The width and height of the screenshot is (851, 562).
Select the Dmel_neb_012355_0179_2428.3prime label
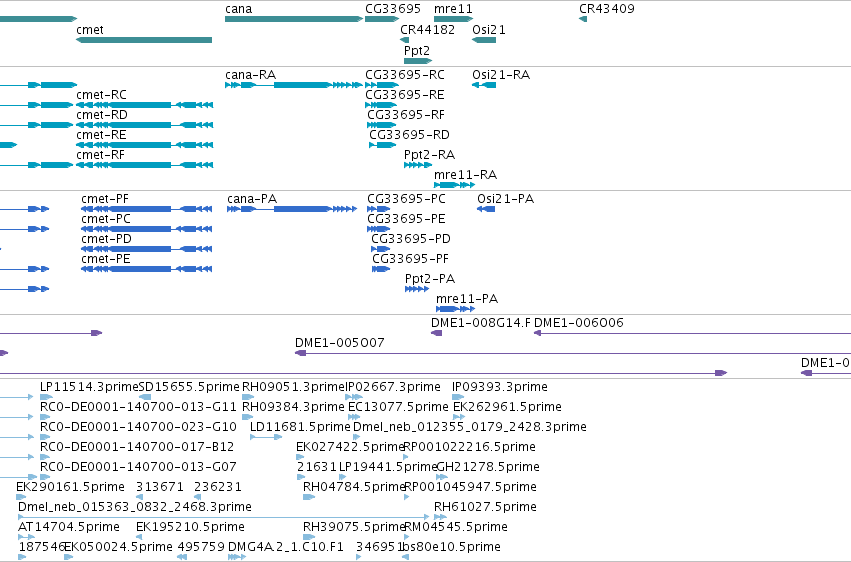coord(470,427)
